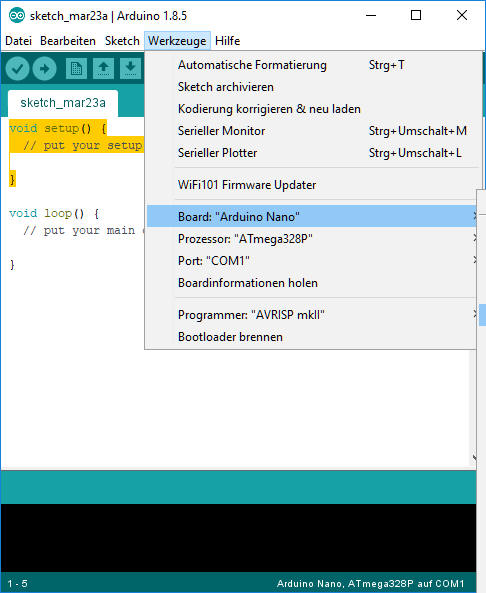Open the Sketch menu
The height and width of the screenshot is (593, 486).
[122, 40]
